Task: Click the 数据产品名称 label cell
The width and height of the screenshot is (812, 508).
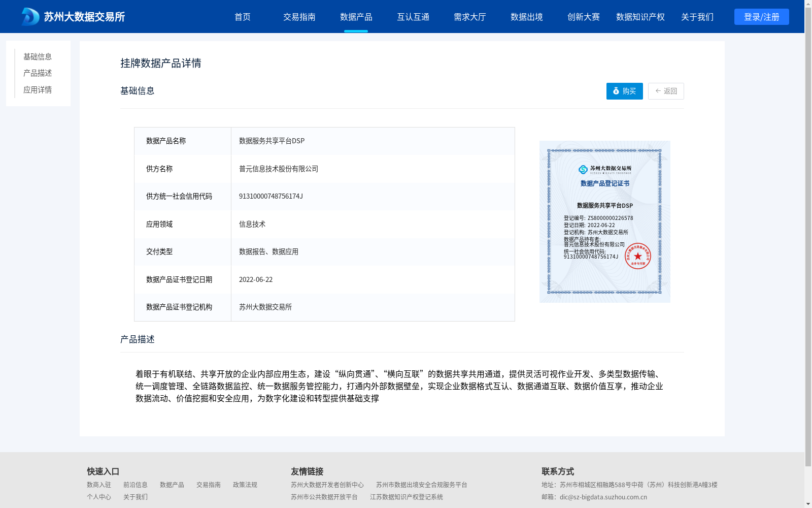Action: (183, 141)
